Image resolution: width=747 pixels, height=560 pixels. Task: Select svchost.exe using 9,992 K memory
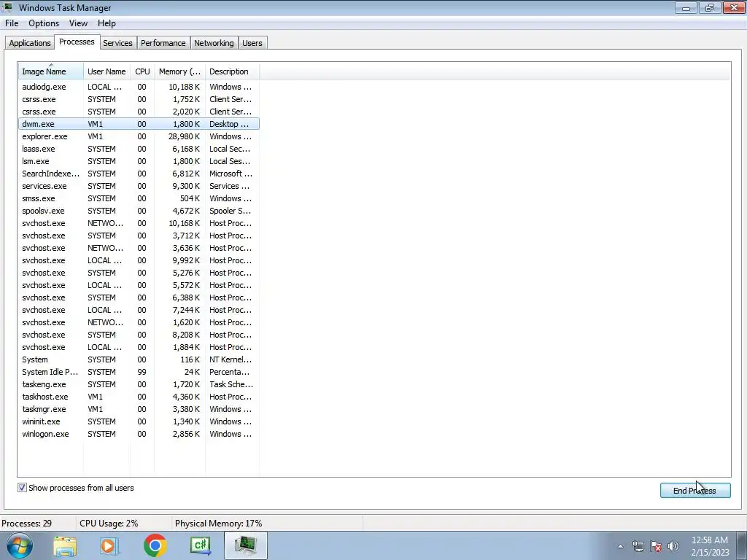(139, 260)
